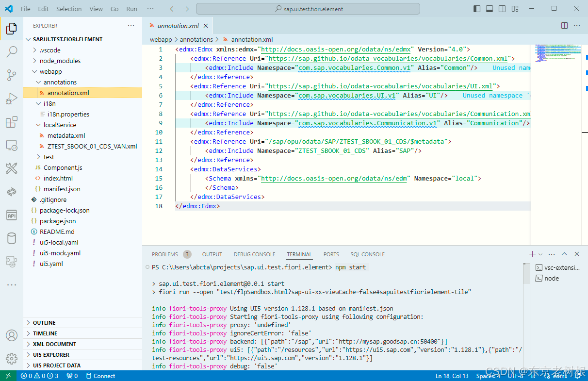Open the Explorer view in activity bar
Screen dimensions: 588x381
click(x=11, y=29)
